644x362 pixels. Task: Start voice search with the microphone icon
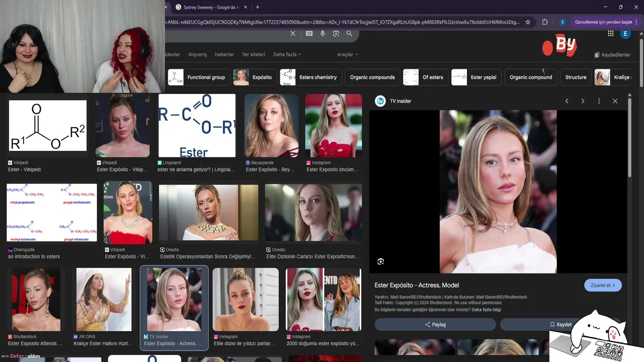pyautogui.click(x=323, y=34)
